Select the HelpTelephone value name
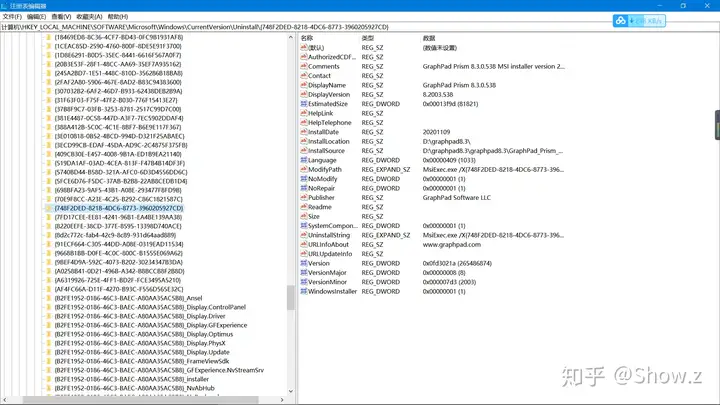This screenshot has height=405, width=720. pyautogui.click(x=330, y=123)
